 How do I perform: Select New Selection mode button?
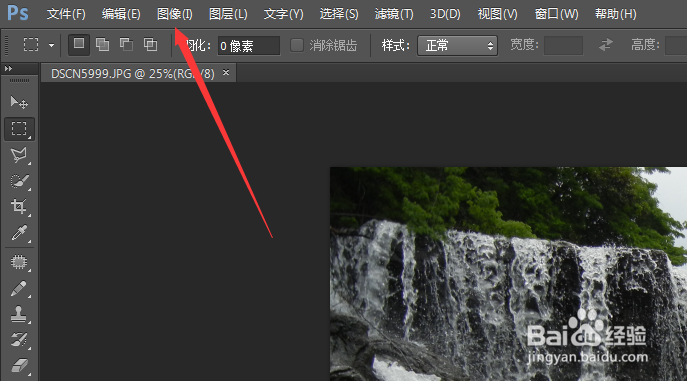[x=79, y=45]
